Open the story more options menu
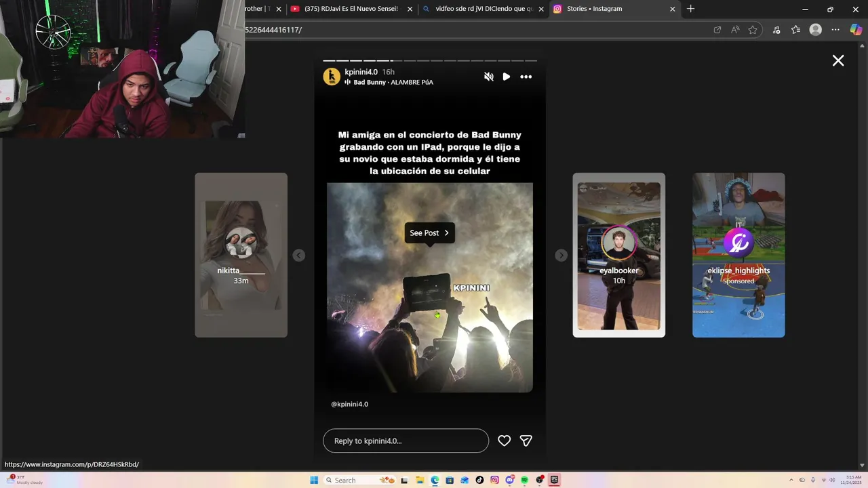868x488 pixels. 526,77
